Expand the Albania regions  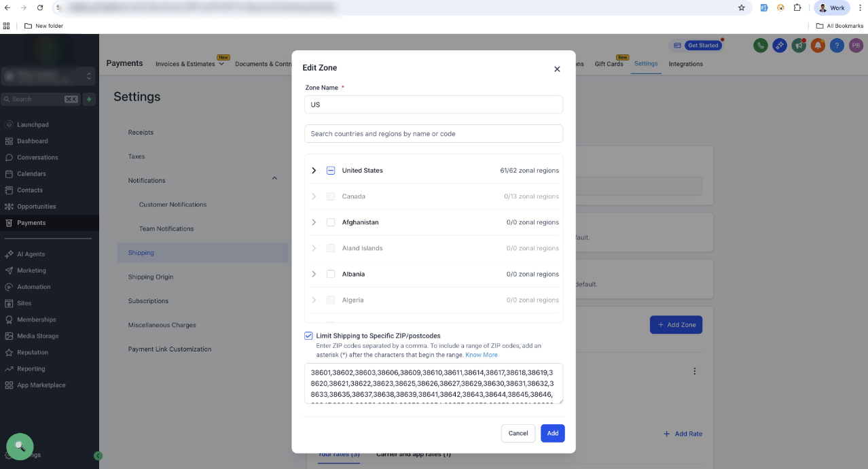(314, 274)
